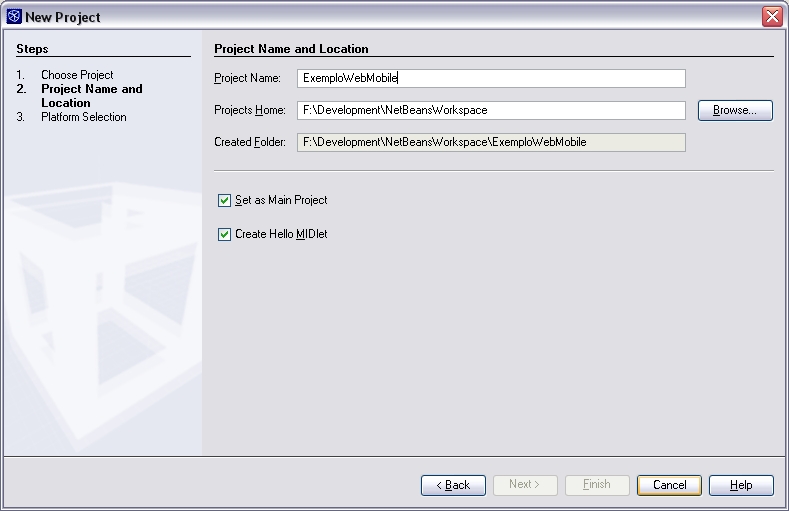Toggle the Create Hello MIDlet checkbox
Screen dimensions: 789x511
224,234
